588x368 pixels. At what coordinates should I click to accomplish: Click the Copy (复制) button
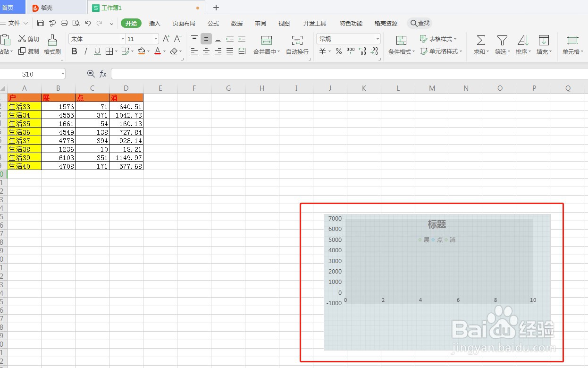pos(28,51)
